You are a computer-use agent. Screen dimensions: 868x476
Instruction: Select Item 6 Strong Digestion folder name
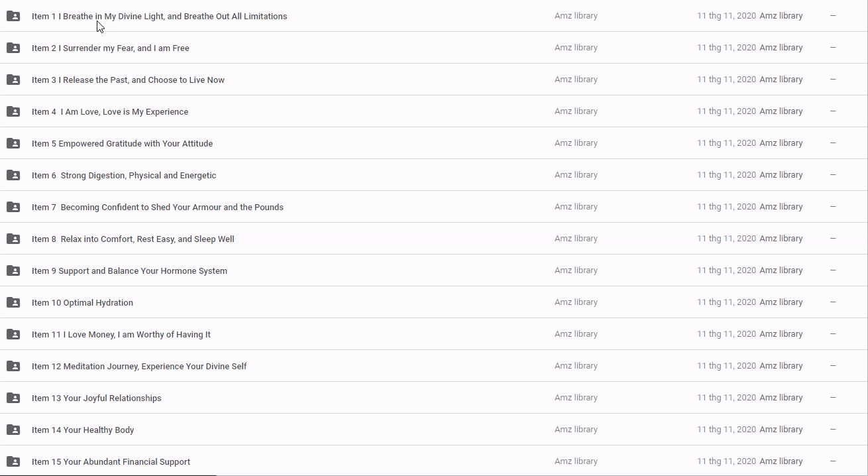point(124,176)
